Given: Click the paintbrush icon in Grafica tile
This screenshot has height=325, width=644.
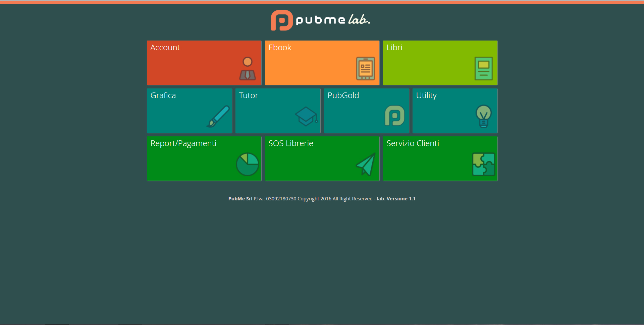Looking at the screenshot, I should tap(218, 116).
